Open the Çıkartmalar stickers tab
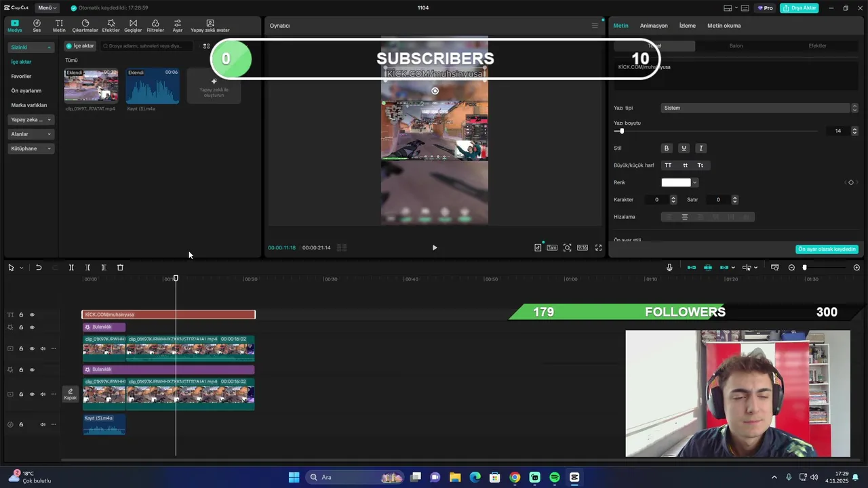The image size is (868, 488). 85,26
